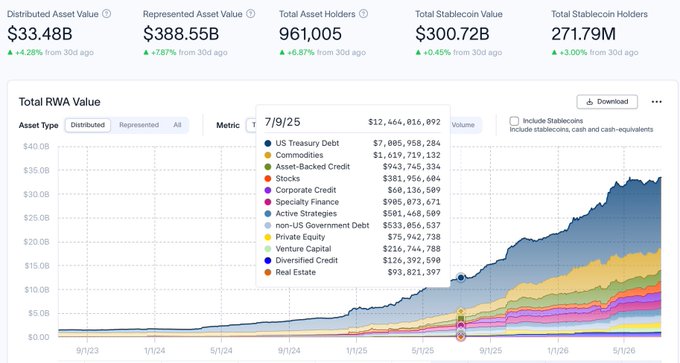
Task: Click the Venture Capital label
Action: (x=303, y=249)
